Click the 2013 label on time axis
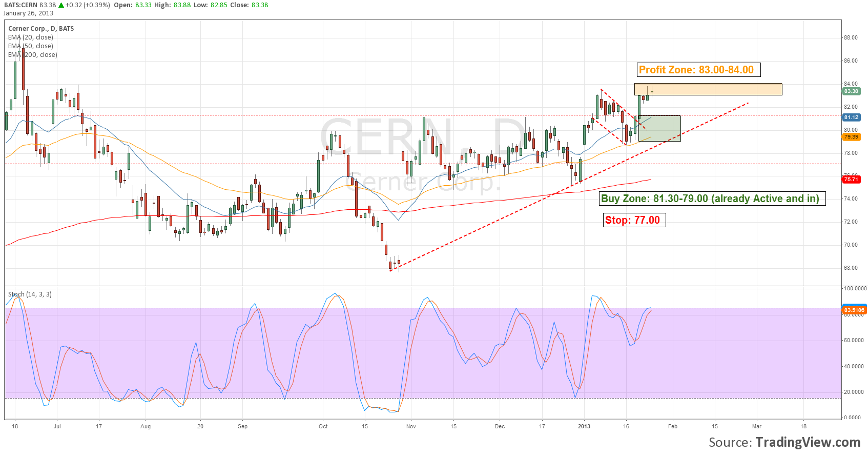 (584, 426)
